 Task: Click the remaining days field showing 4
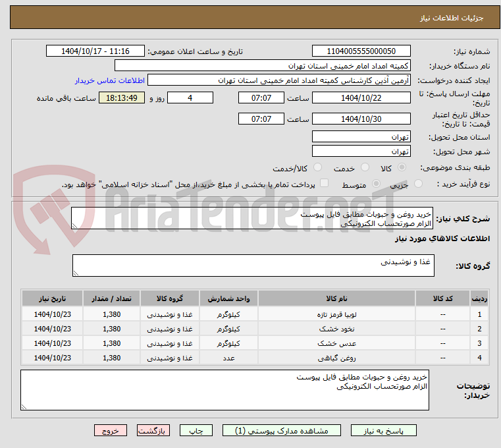point(190,98)
